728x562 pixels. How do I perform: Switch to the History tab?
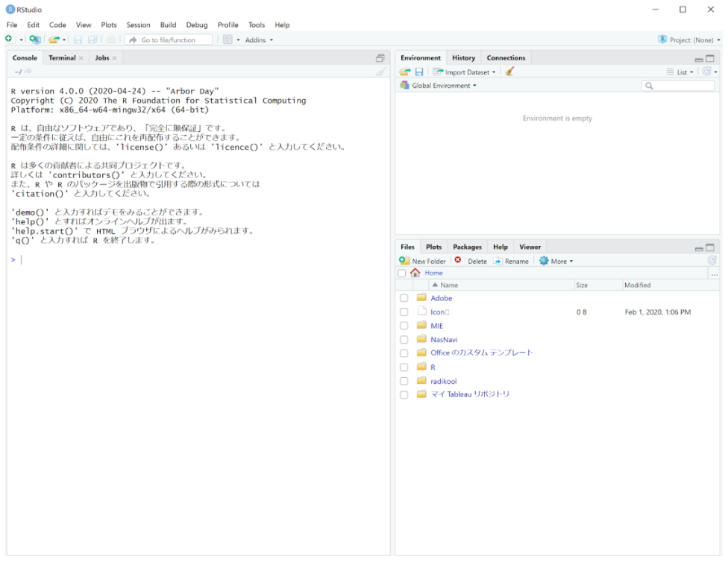(463, 57)
